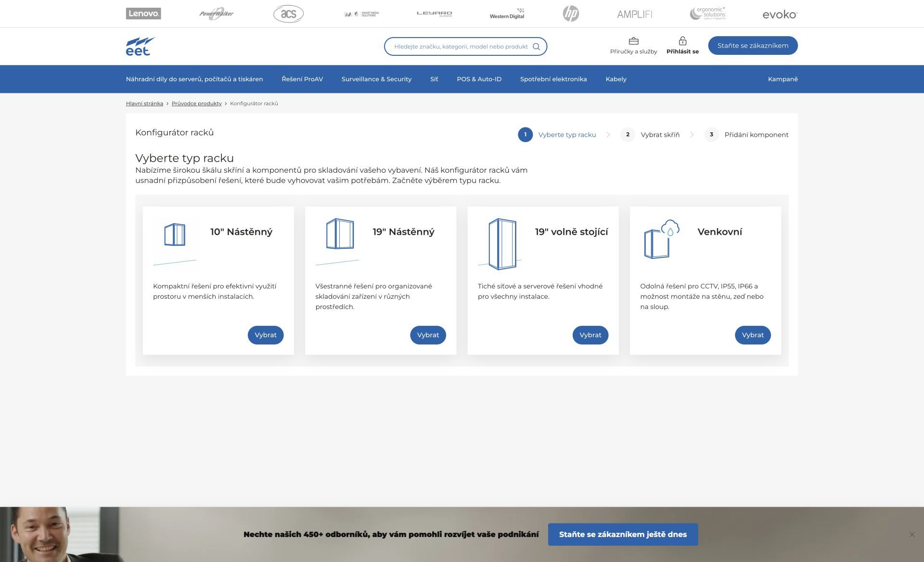Focus the product search input field
The height and width of the screenshot is (562, 924).
click(461, 47)
